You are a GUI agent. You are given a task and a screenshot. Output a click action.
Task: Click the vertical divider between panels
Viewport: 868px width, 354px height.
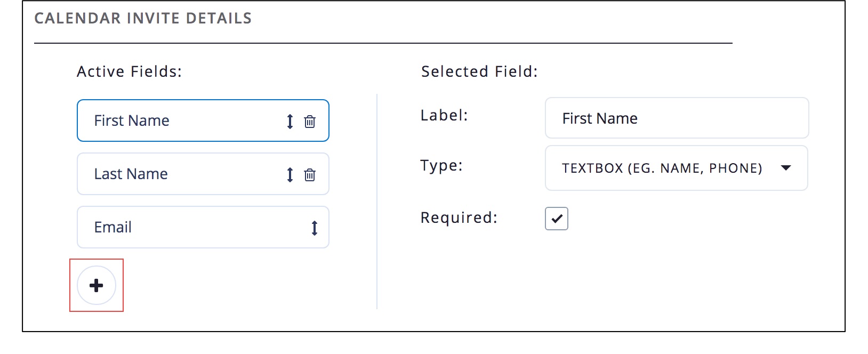[x=377, y=202]
